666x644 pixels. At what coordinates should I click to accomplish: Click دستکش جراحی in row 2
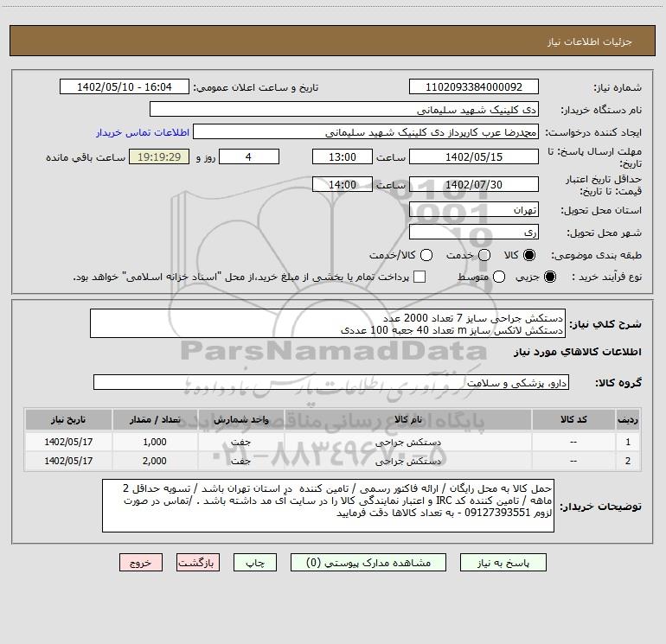407,461
